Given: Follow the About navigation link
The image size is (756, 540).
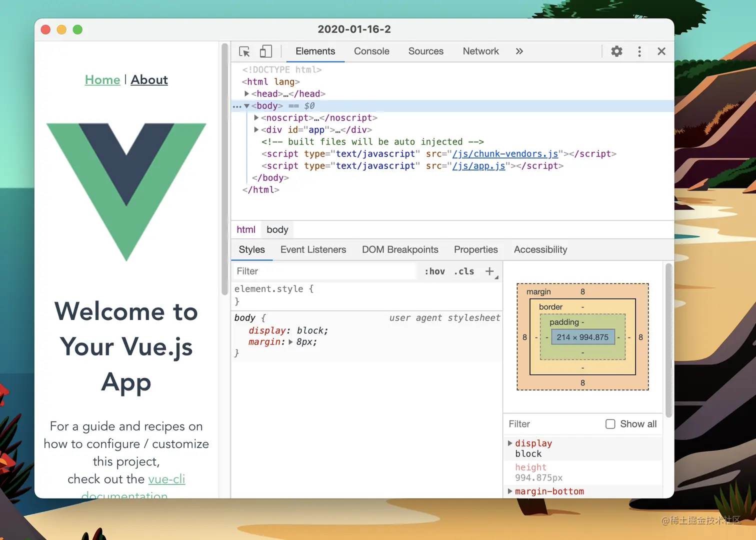Looking at the screenshot, I should click(149, 80).
